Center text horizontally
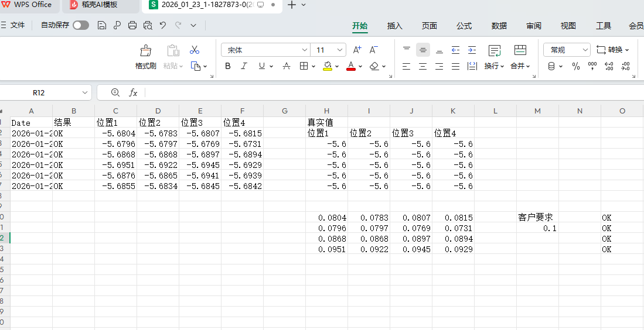 423,66
